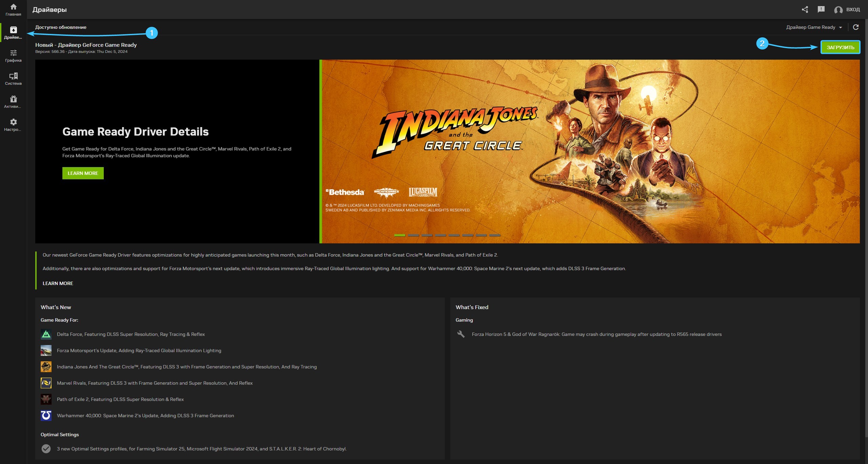Click the share icon in header
868x464 pixels.
point(805,9)
